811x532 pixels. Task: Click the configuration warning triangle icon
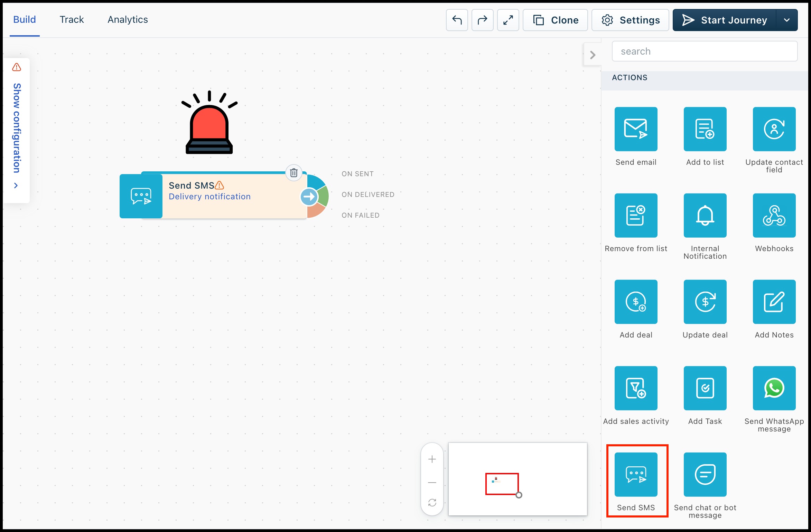pos(17,67)
